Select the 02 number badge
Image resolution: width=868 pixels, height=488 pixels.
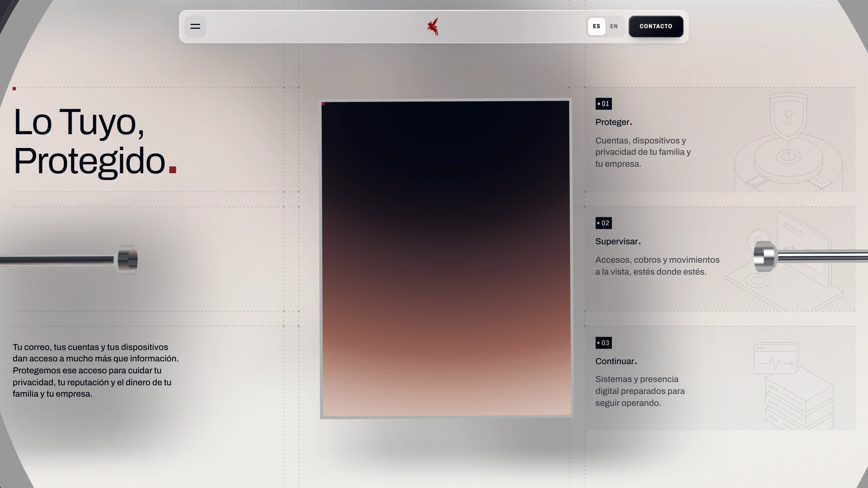604,223
